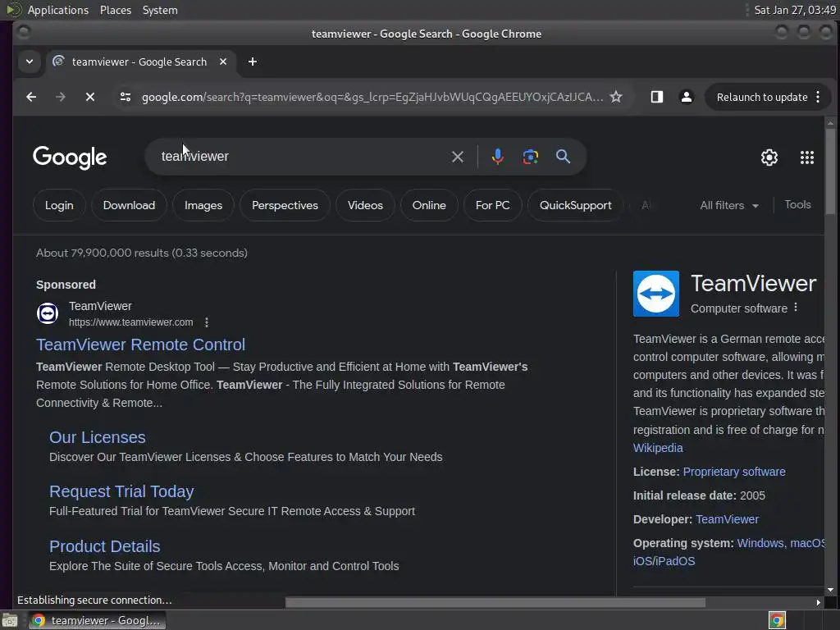Open the Windows operating system link

[760, 543]
